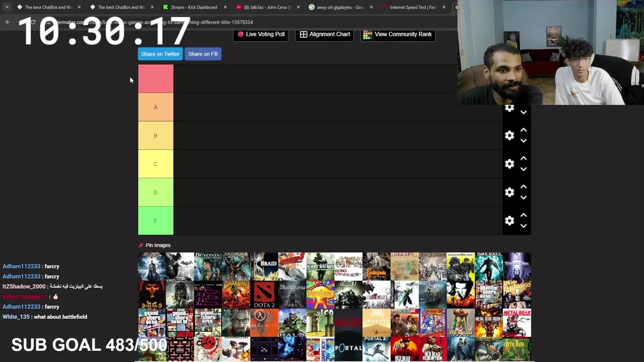Move tier B row up

coord(524,130)
